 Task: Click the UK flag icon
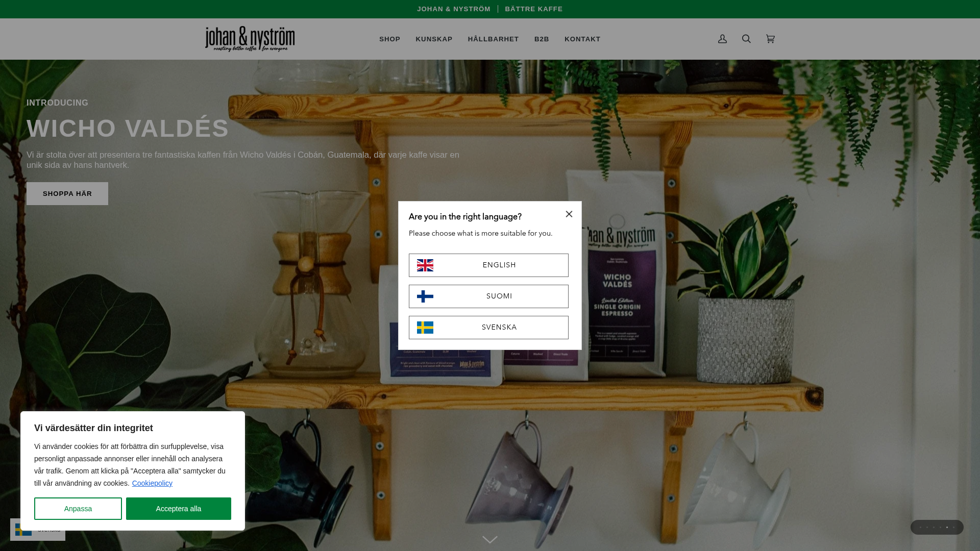coord(425,265)
